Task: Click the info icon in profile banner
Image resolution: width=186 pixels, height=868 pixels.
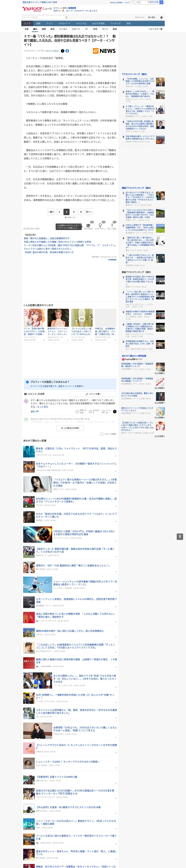Action: click(x=27, y=382)
